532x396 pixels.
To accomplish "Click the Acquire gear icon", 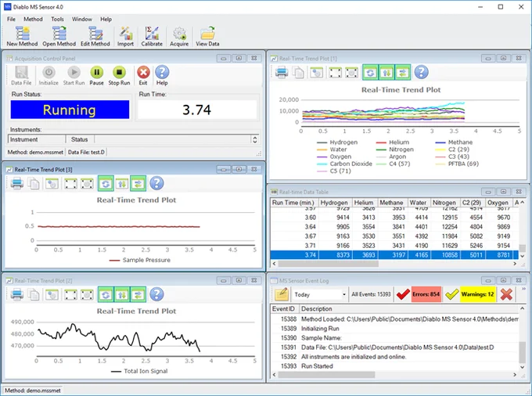I will point(179,36).
